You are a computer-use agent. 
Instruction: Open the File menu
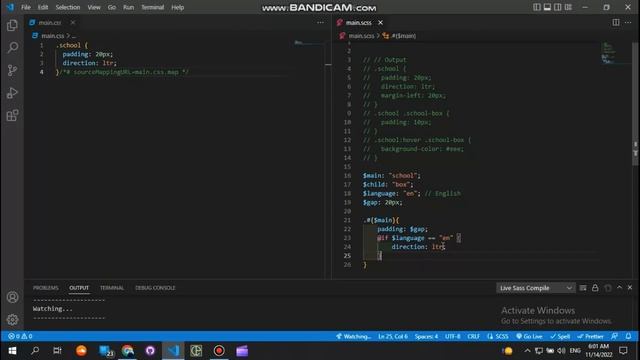26,7
